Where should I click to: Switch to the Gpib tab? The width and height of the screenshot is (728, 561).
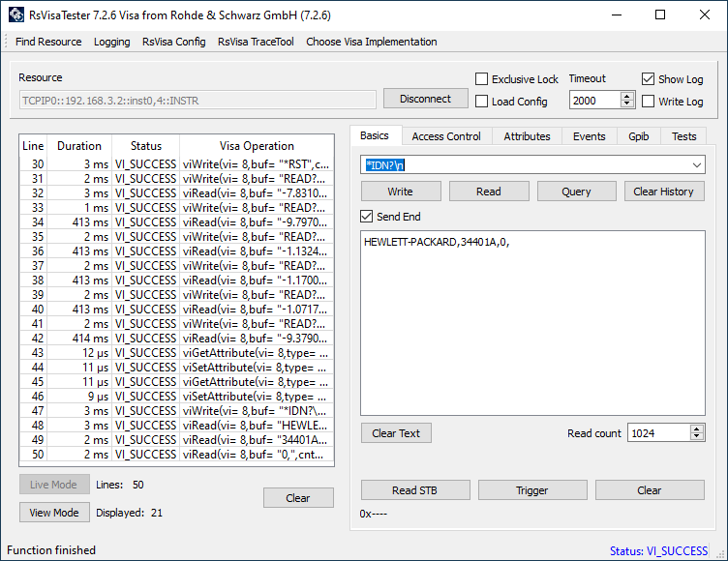coord(639,136)
